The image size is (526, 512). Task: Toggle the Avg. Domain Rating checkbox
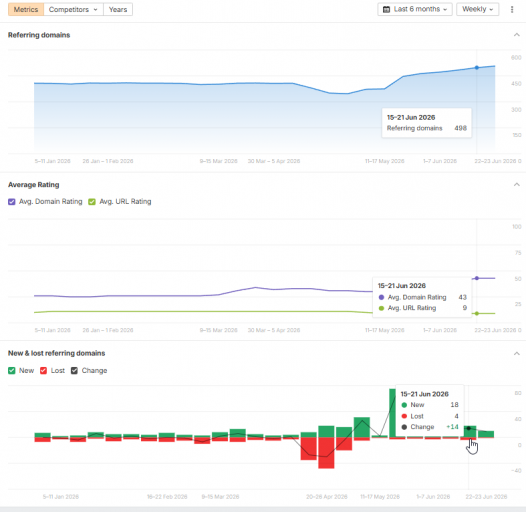tap(12, 202)
